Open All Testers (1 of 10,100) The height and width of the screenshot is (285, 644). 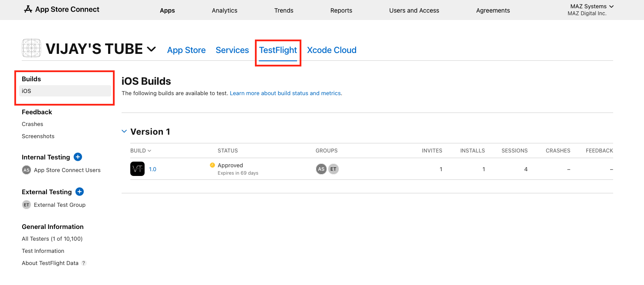pyautogui.click(x=52, y=239)
